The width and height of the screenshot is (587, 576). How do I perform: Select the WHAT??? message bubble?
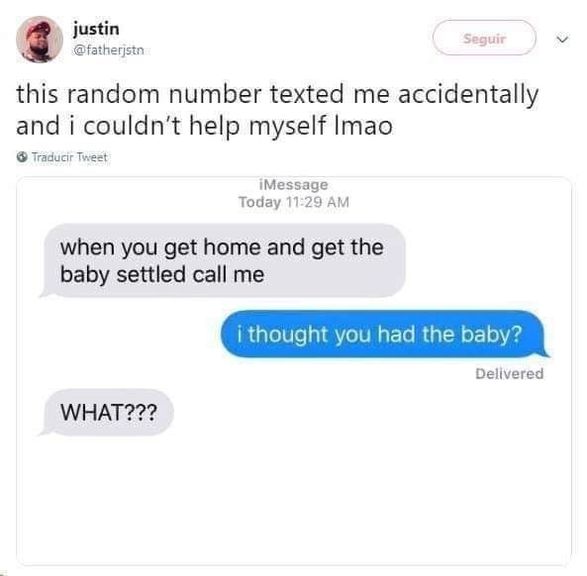point(106,412)
